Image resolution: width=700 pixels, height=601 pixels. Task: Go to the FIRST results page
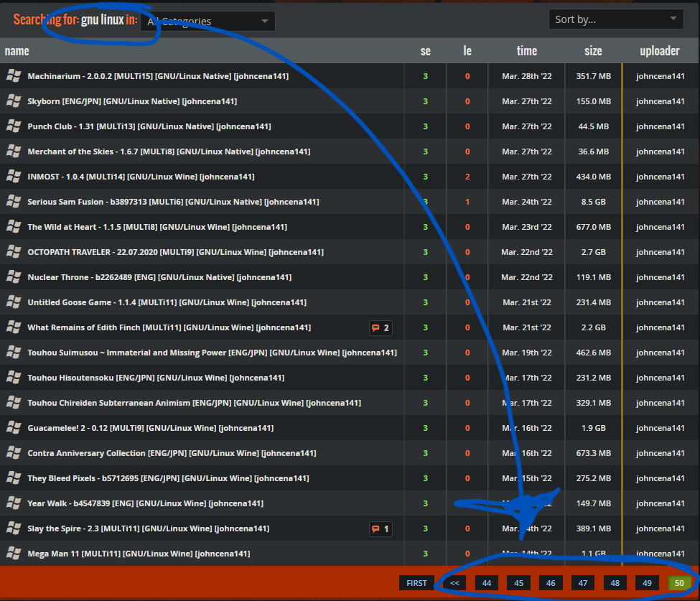pyautogui.click(x=416, y=583)
